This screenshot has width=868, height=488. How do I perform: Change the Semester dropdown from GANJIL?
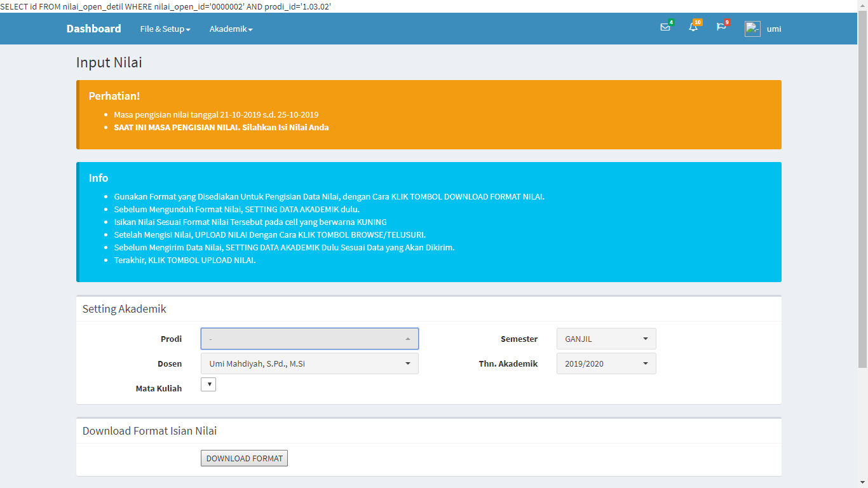pos(606,339)
